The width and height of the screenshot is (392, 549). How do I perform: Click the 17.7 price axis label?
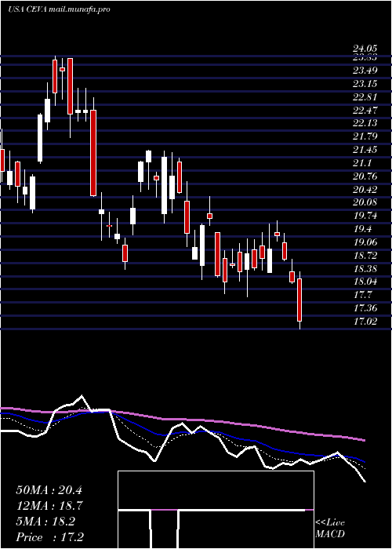point(362,295)
